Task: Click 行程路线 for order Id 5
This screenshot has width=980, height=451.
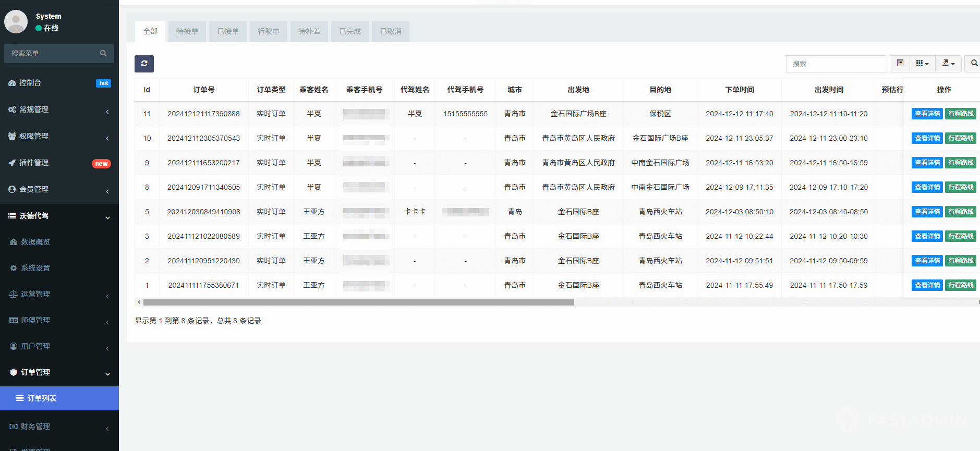Action: pos(960,212)
